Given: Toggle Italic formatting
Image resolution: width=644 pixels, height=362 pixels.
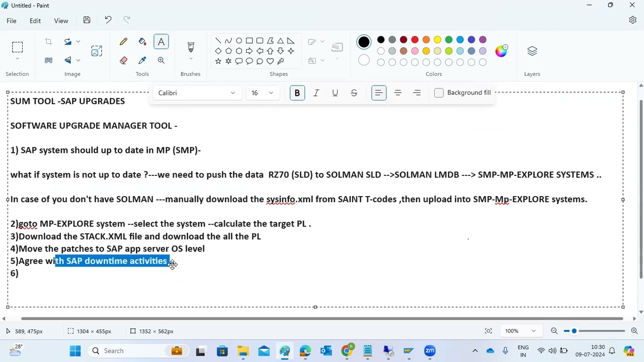Looking at the screenshot, I should click(316, 93).
